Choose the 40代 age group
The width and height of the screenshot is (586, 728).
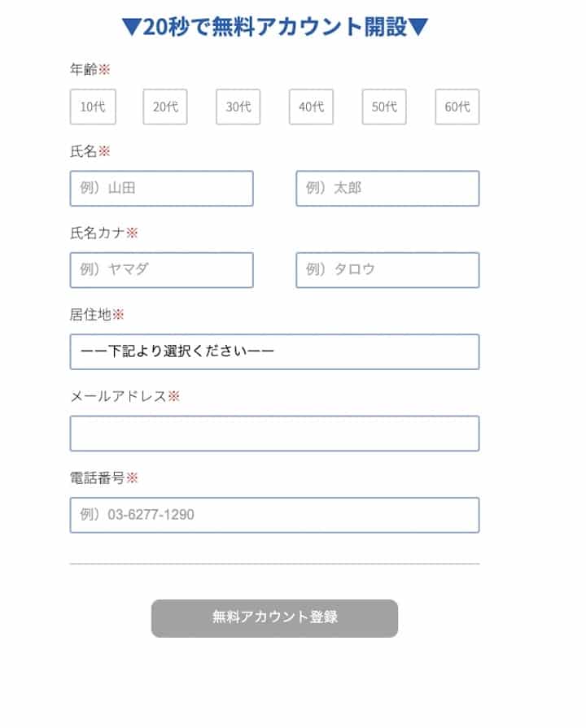coord(311,107)
